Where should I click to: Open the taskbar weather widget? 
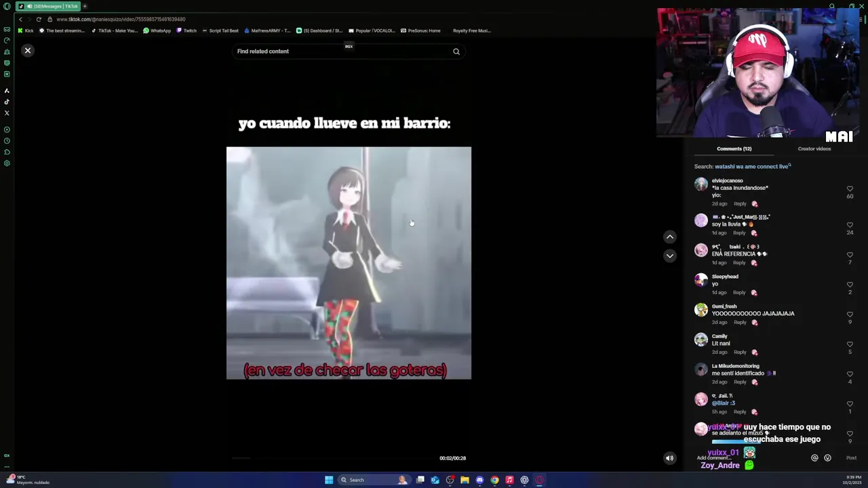[x=27, y=480]
